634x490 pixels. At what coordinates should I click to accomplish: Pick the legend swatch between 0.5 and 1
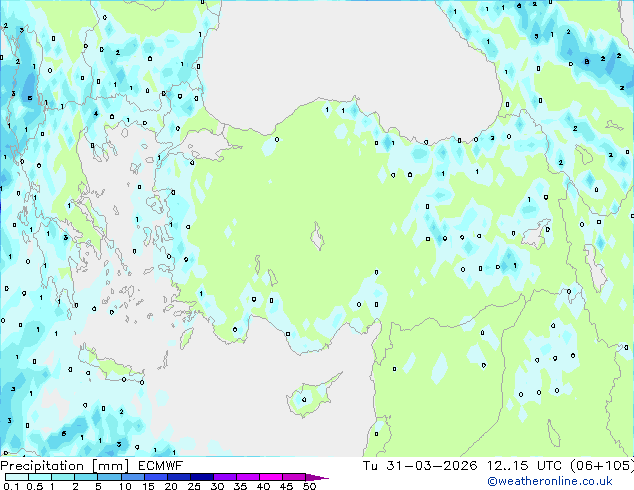[x=40, y=477]
